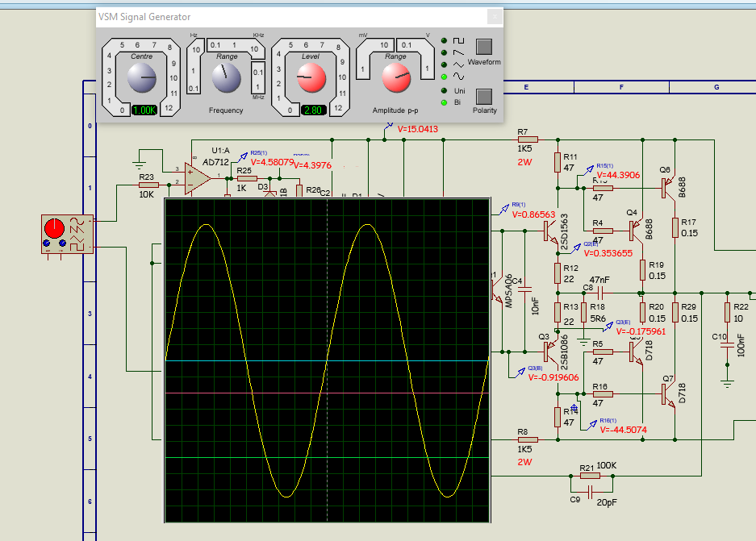Click the Q6 B688 transistor symbol
This screenshot has height=541, width=756.
pyautogui.click(x=669, y=187)
